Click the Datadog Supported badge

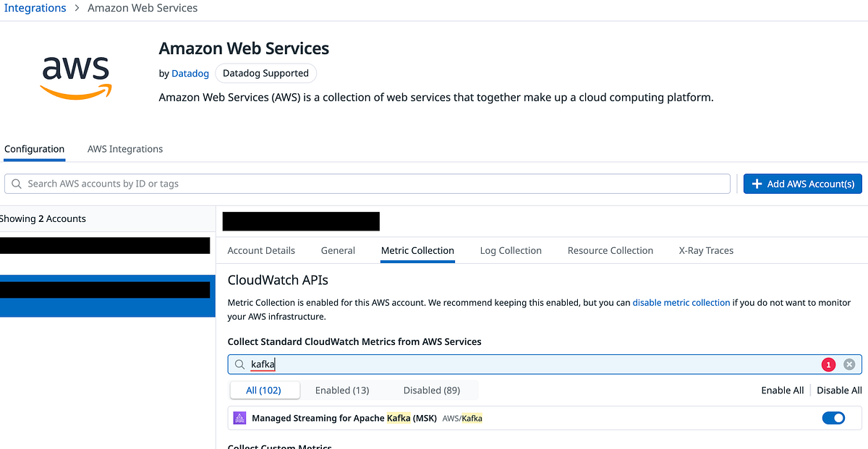(x=265, y=73)
